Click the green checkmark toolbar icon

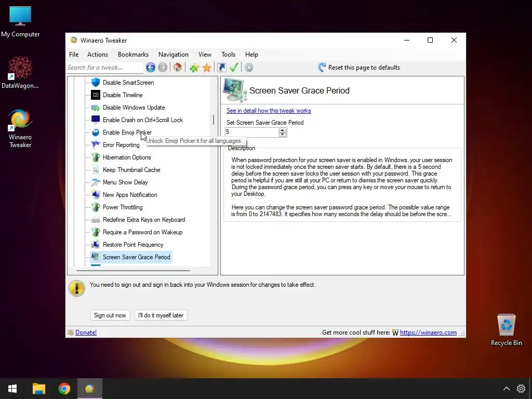point(234,67)
